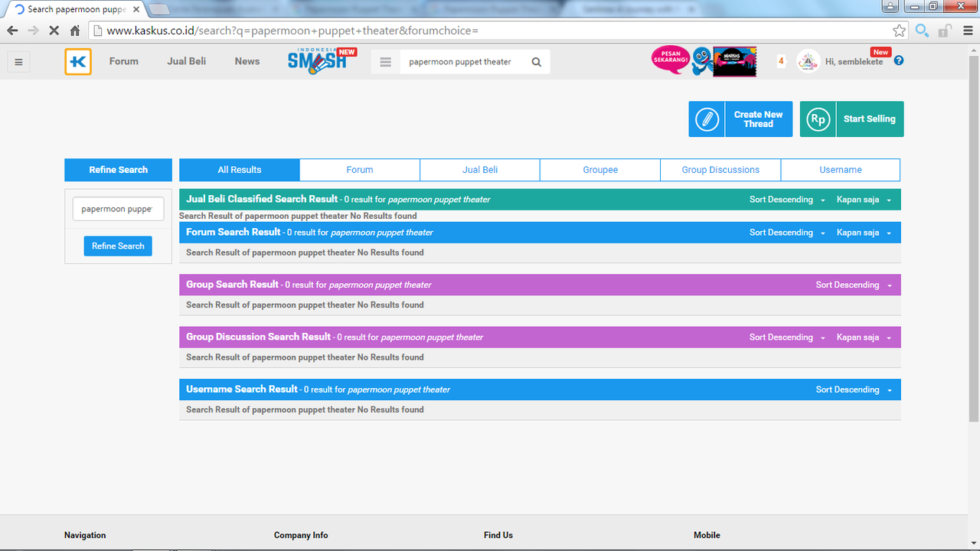This screenshot has height=551, width=980.
Task: Open the Pesan Sekarang banner
Action: 671,60
